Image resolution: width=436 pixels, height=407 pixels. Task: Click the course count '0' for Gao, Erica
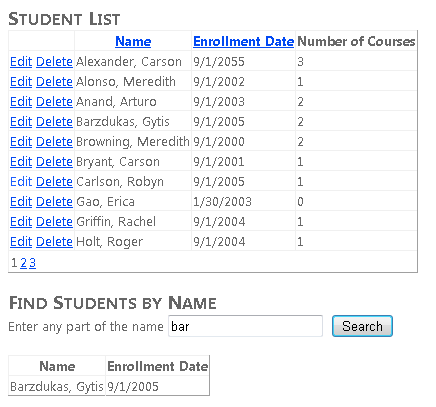(x=300, y=202)
